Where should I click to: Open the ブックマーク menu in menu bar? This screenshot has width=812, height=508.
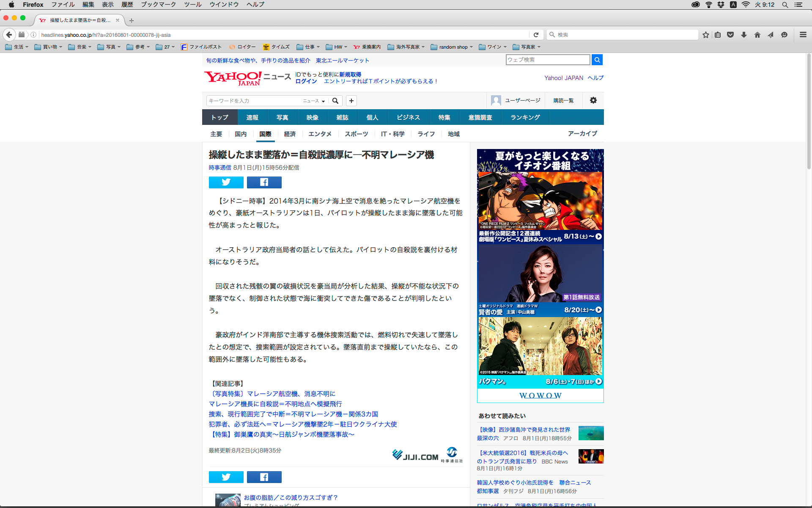point(158,5)
